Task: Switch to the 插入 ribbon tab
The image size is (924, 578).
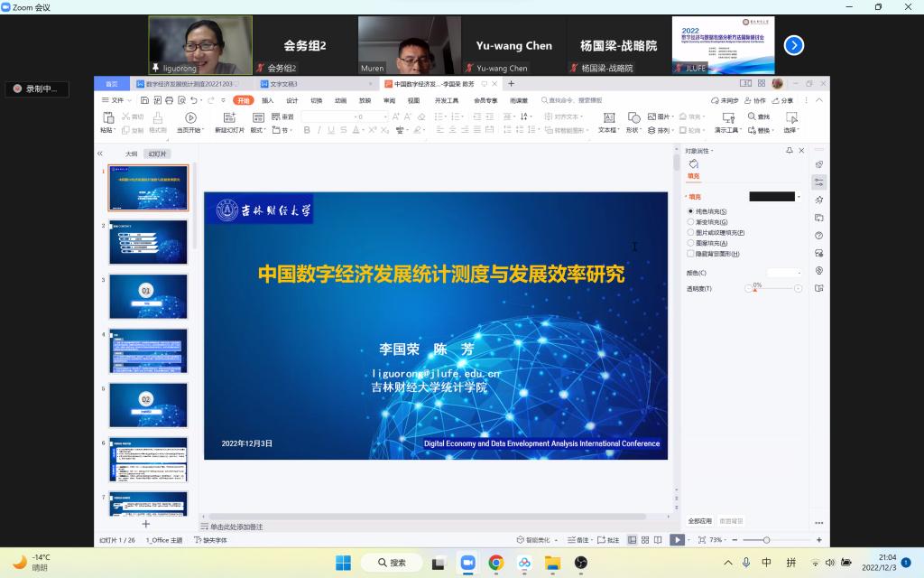Action: click(267, 100)
